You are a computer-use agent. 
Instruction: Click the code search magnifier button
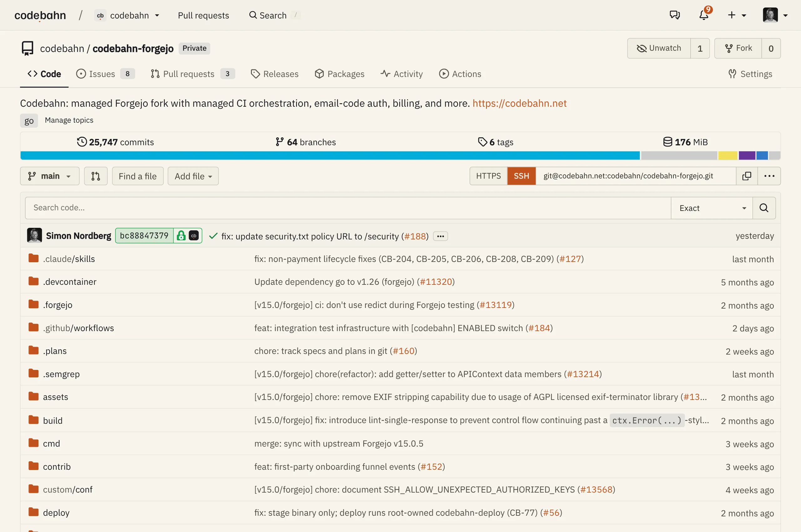[764, 208]
